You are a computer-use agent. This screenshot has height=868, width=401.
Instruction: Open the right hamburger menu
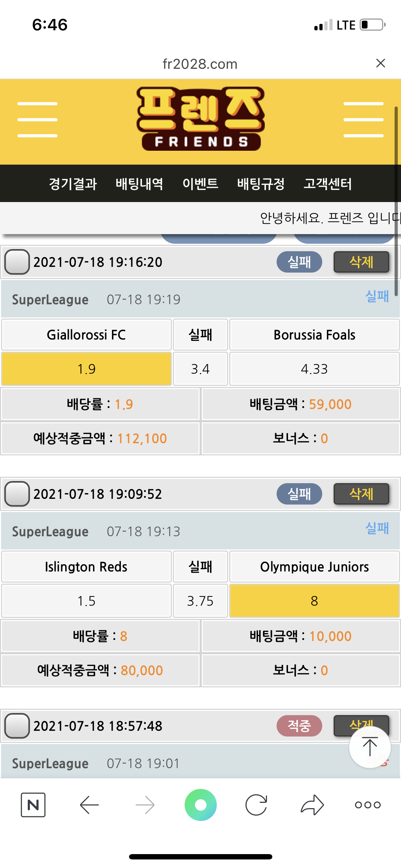click(363, 120)
